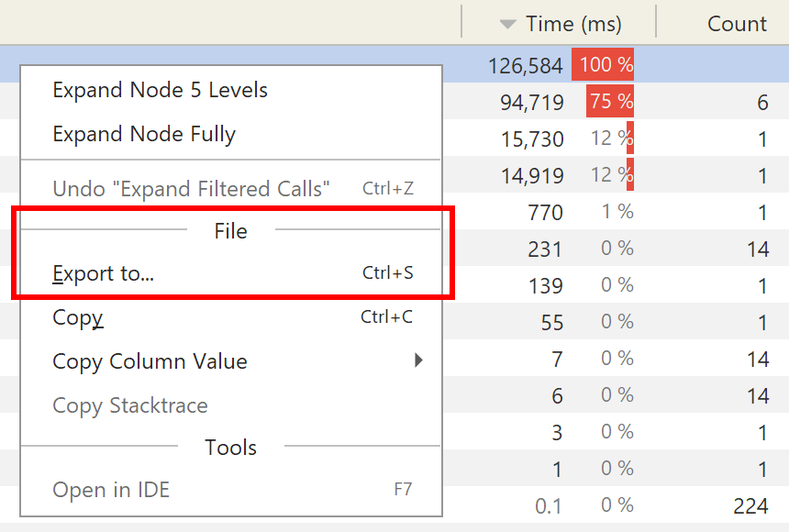This screenshot has width=789, height=532.
Task: Select the 15,730 time value
Action: coord(532,139)
